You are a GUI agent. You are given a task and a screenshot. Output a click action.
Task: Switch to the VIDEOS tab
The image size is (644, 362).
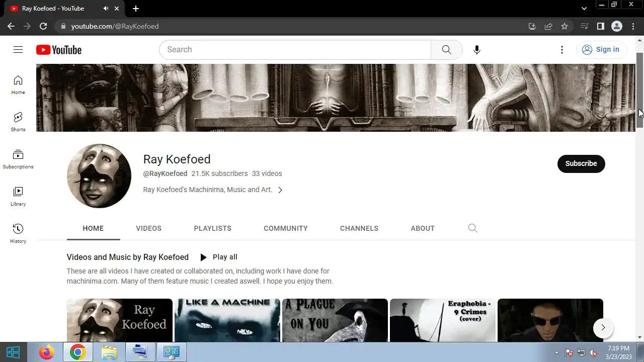[149, 228]
